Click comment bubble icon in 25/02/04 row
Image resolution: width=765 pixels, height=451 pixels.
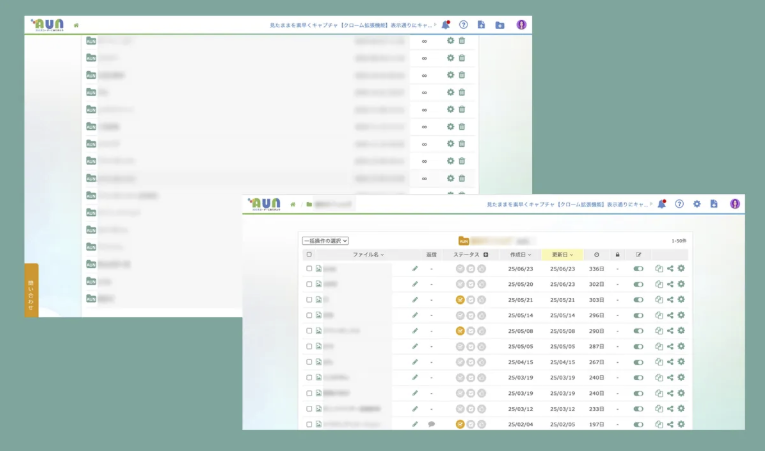(431, 424)
